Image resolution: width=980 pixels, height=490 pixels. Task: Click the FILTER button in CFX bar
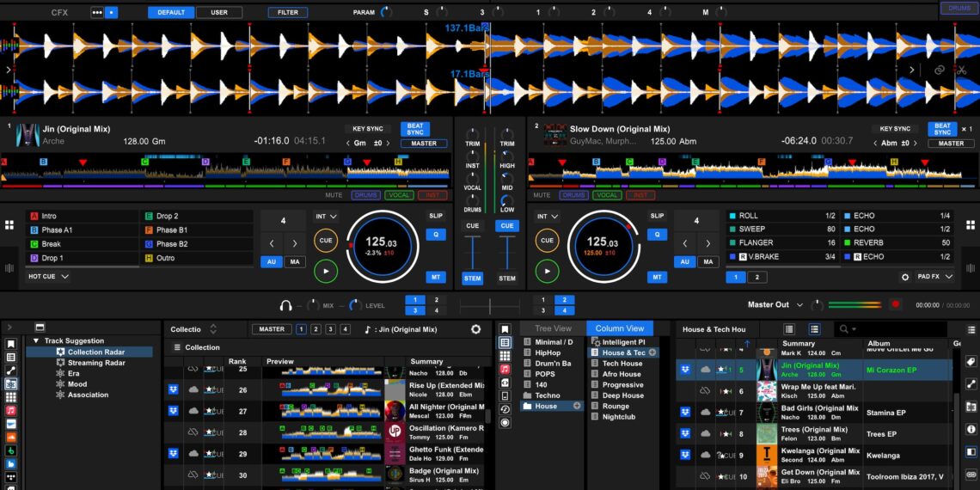(x=287, y=13)
